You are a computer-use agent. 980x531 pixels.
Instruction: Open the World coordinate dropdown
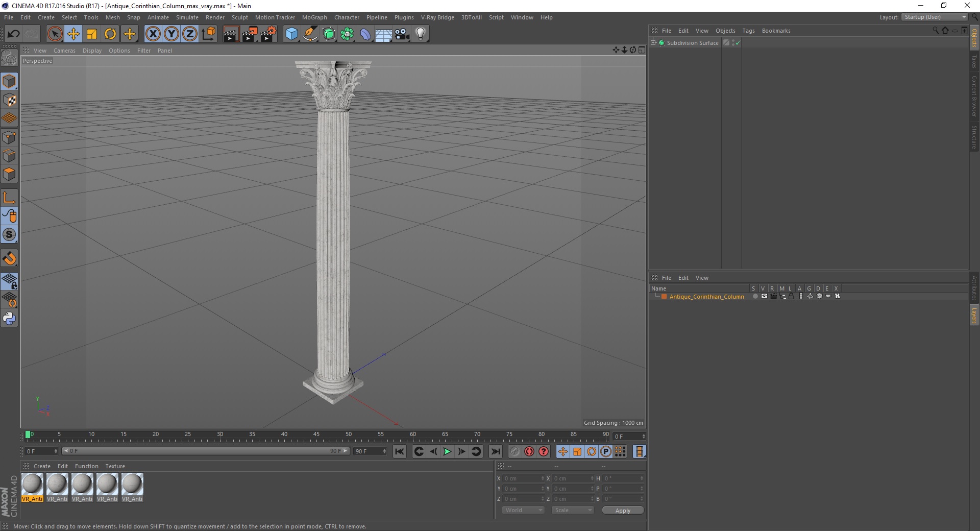click(x=523, y=510)
